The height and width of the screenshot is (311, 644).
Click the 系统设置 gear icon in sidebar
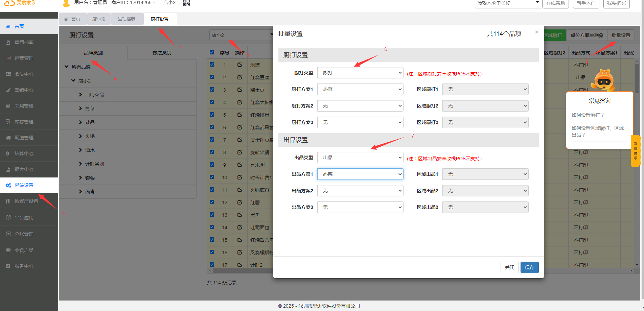[8, 185]
